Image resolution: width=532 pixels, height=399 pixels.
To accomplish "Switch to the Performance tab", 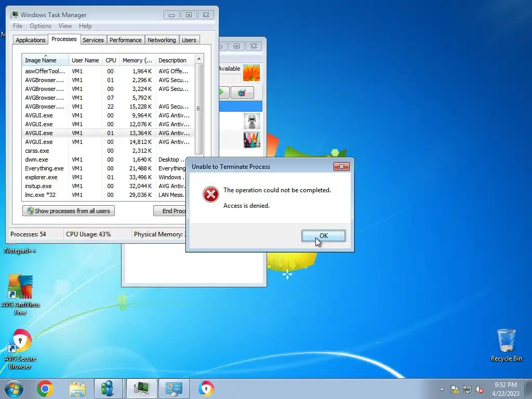I will pyautogui.click(x=126, y=40).
